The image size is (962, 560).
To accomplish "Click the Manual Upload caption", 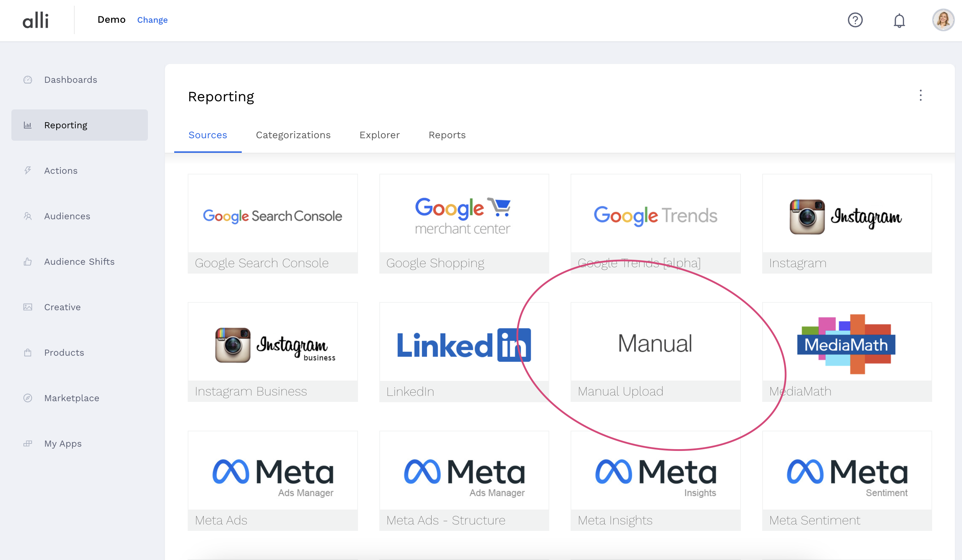I will click(620, 391).
